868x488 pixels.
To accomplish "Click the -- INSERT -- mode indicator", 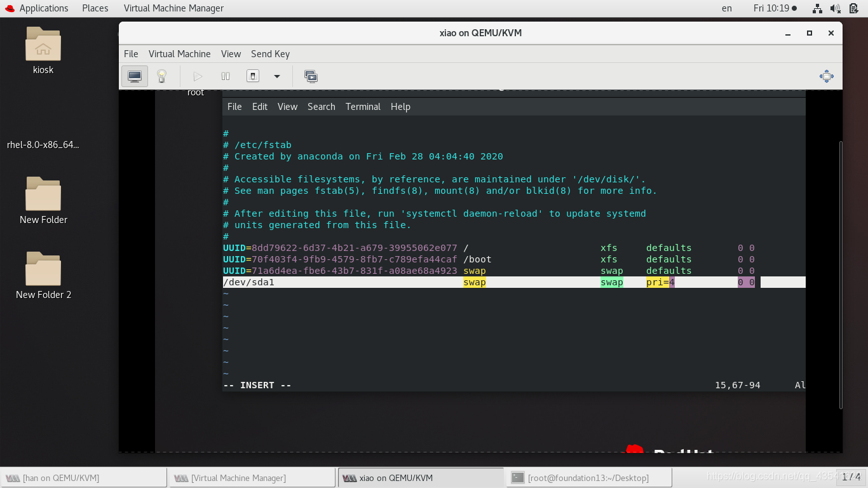I will click(257, 385).
